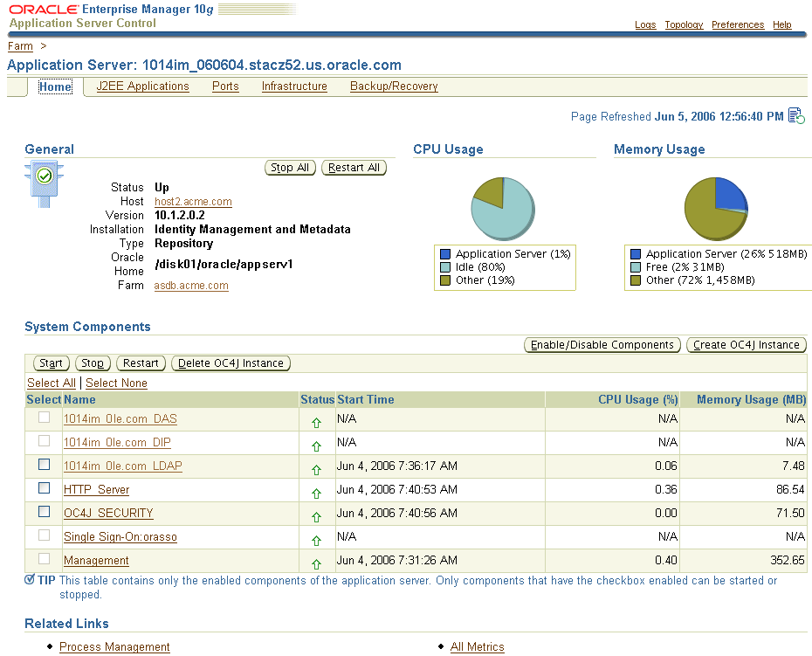
Task: Open the Topology link
Action: [x=685, y=24]
